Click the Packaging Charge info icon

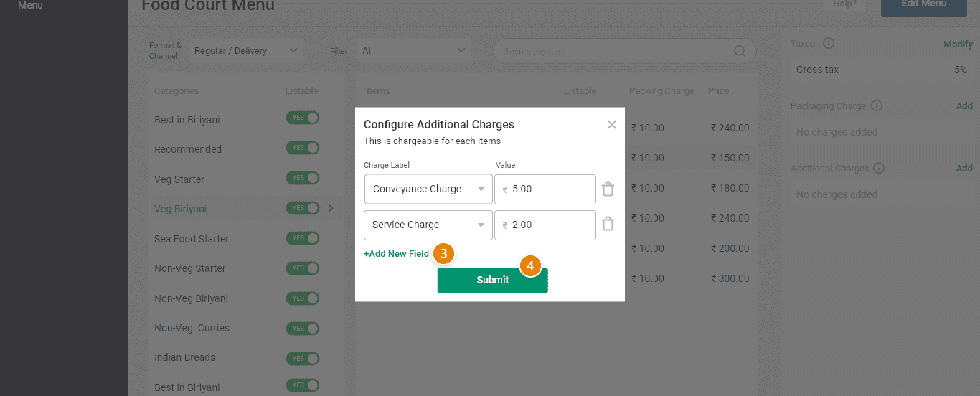point(876,106)
